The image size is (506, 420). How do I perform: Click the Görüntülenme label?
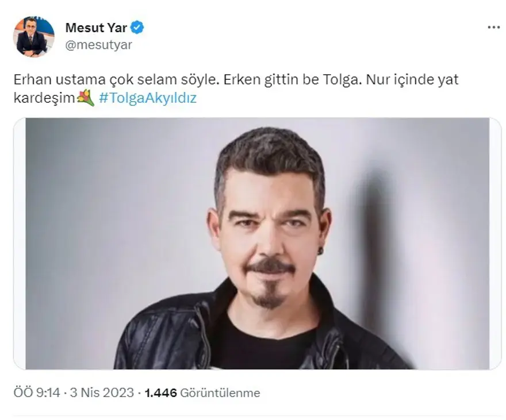point(220,393)
